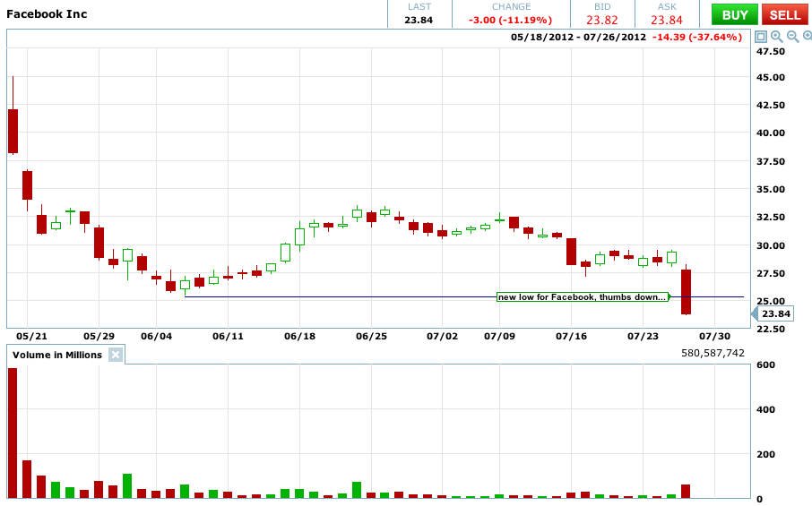Click the volume figure 580,587,742

click(x=713, y=353)
